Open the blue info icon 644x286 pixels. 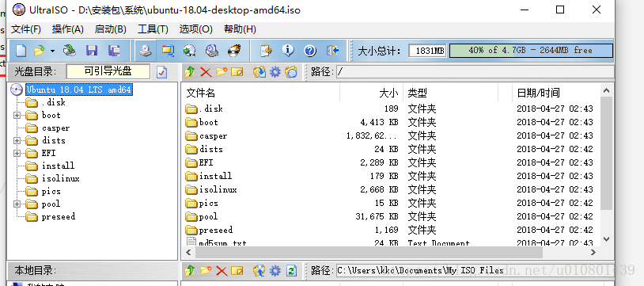[x=288, y=51]
